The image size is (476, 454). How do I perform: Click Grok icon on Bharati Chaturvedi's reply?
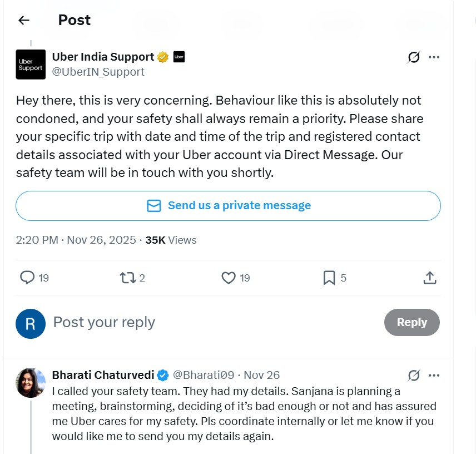[x=413, y=376]
